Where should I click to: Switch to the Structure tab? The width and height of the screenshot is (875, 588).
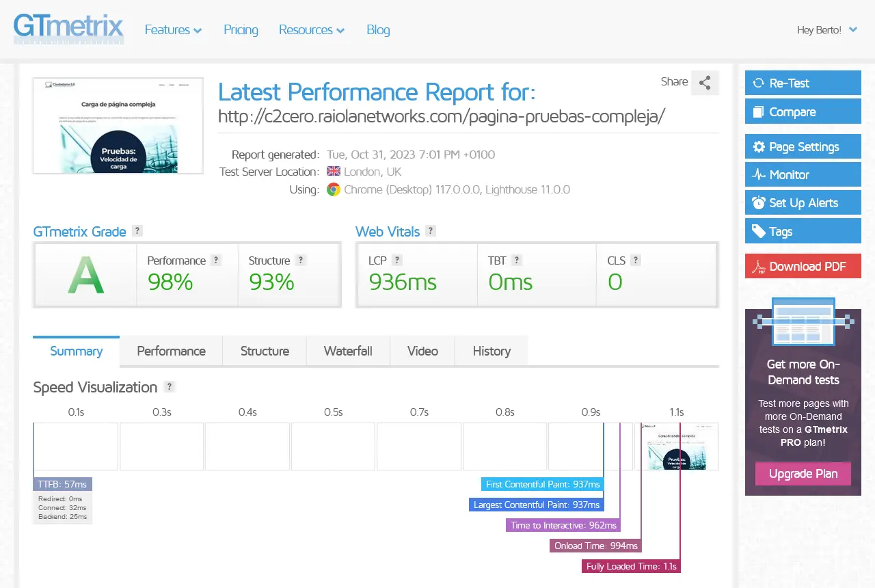click(x=265, y=351)
